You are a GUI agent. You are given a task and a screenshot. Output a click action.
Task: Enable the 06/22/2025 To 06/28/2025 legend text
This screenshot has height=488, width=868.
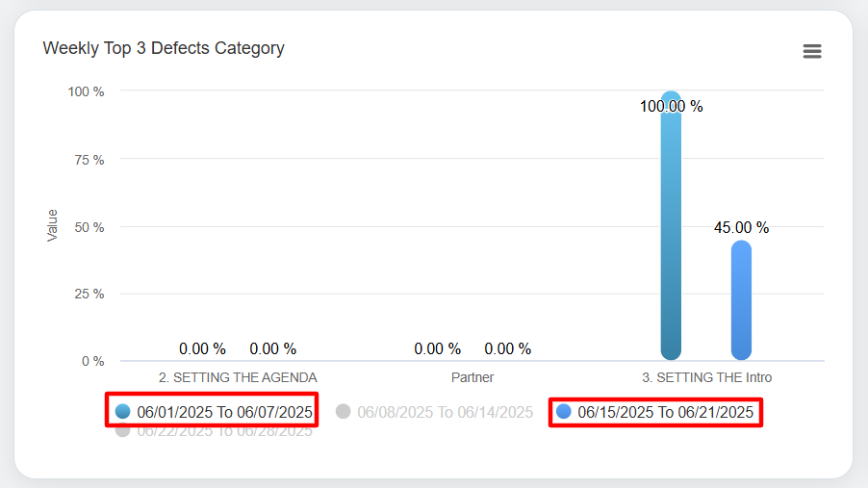[224, 431]
